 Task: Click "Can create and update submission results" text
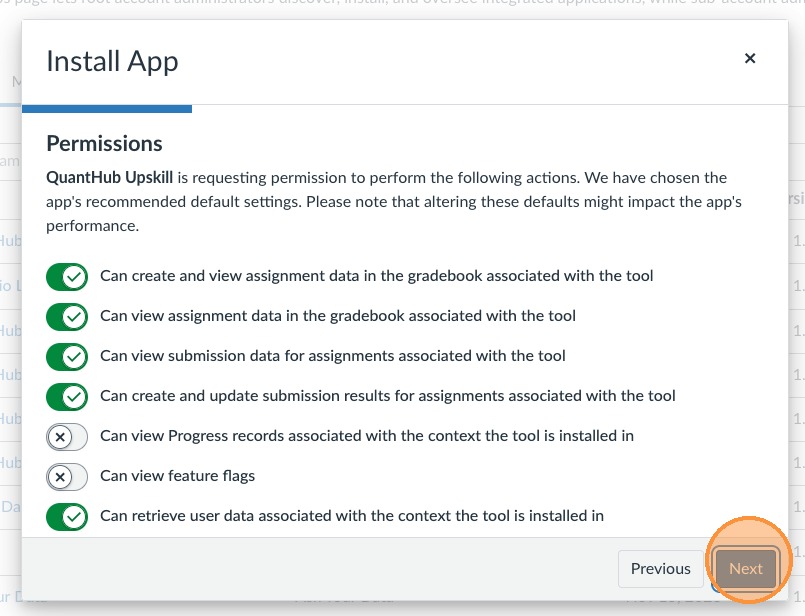(387, 396)
